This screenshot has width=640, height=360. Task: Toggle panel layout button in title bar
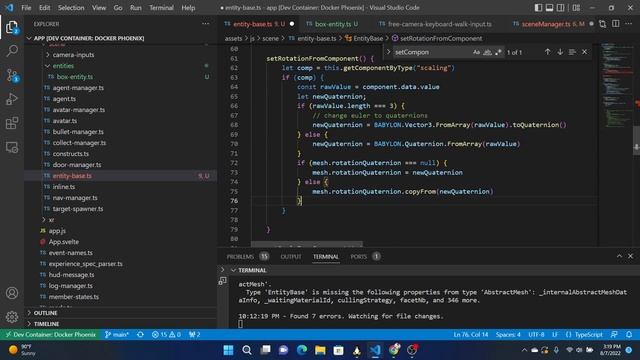(x=549, y=8)
